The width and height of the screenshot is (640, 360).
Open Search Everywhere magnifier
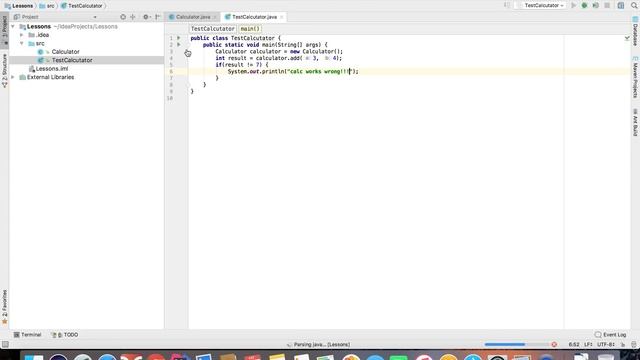point(634,6)
